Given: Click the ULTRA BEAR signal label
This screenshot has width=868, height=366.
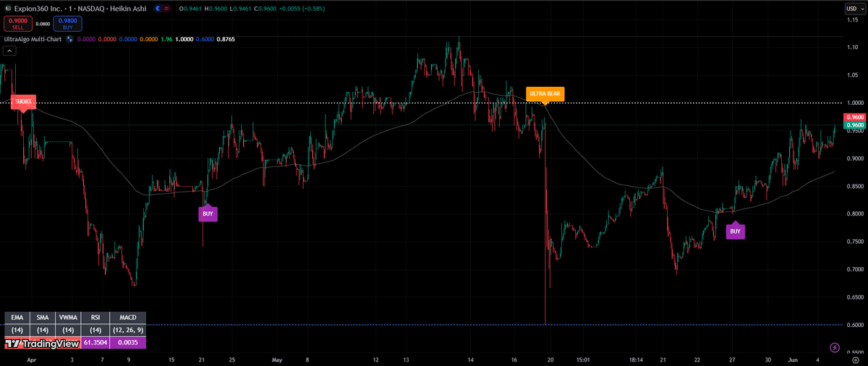Looking at the screenshot, I should tap(545, 93).
